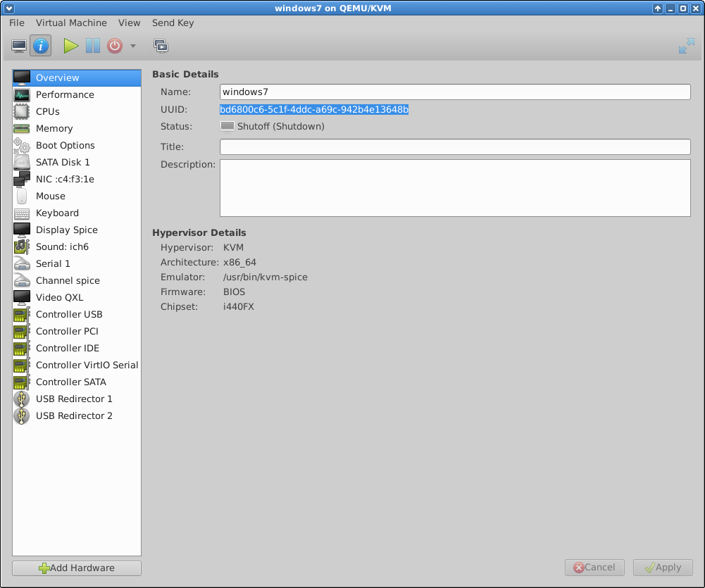
Task: Show virtual hardware details
Action: tap(40, 46)
